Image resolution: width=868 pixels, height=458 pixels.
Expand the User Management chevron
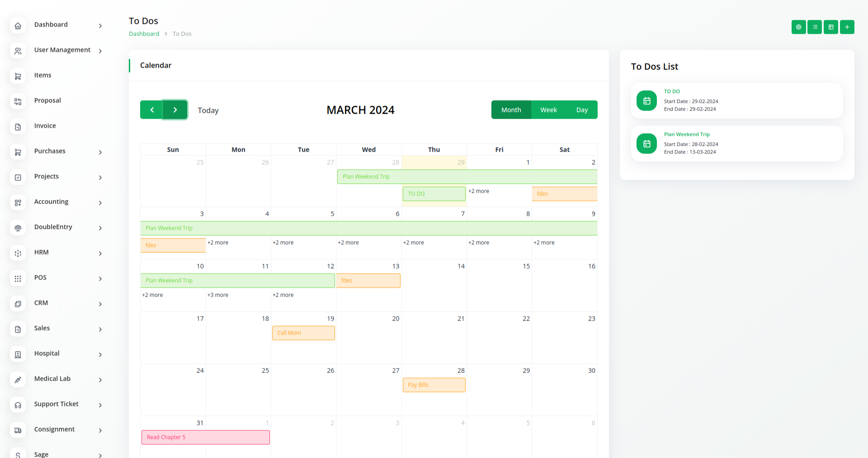[100, 51]
